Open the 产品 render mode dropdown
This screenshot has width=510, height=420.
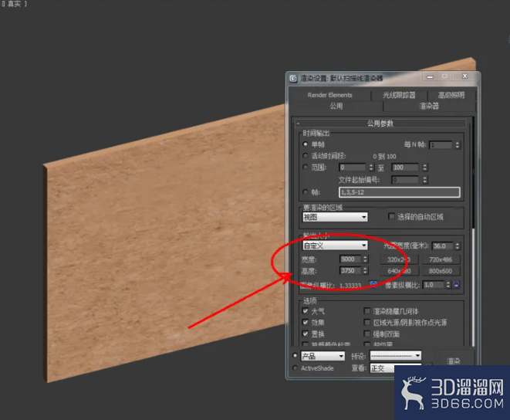[323, 356]
